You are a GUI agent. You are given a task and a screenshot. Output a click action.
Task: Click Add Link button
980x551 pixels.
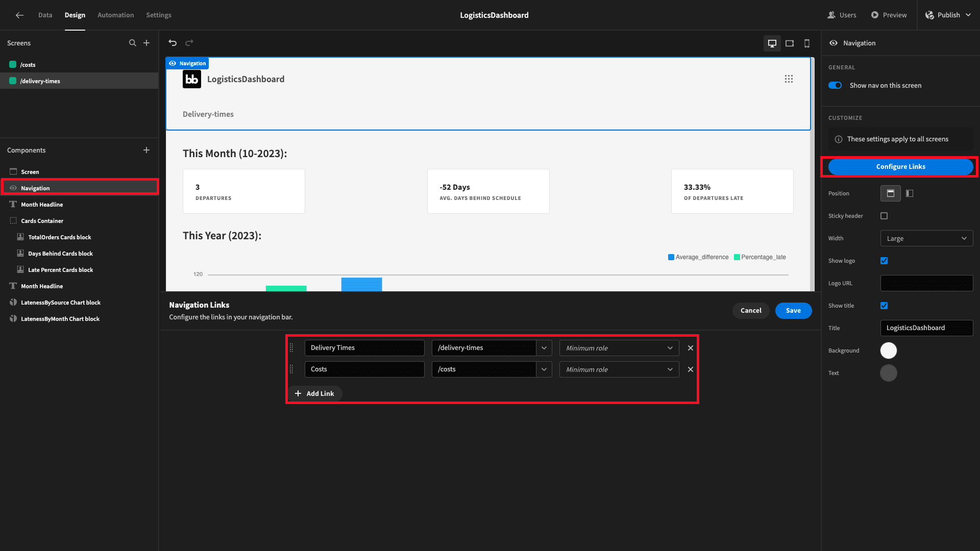click(x=315, y=393)
